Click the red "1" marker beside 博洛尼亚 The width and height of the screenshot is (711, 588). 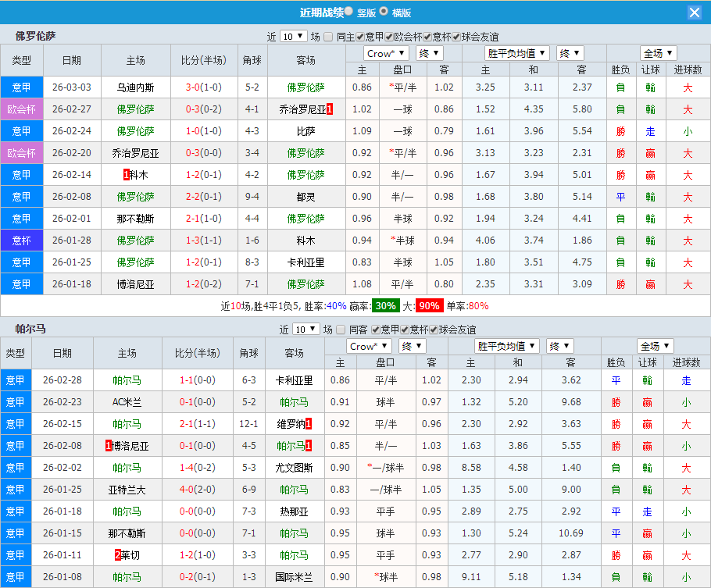pyautogui.click(x=109, y=446)
